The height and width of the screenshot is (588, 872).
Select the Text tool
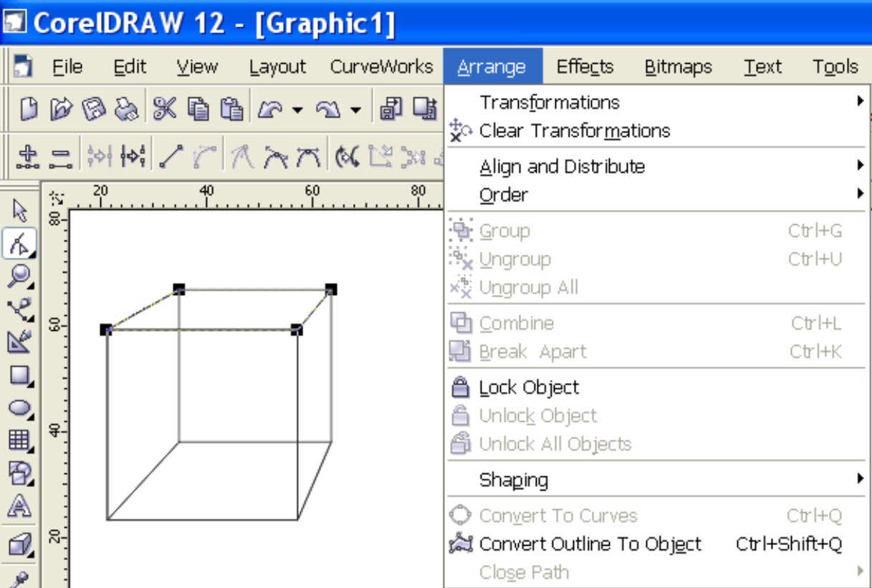click(x=19, y=507)
